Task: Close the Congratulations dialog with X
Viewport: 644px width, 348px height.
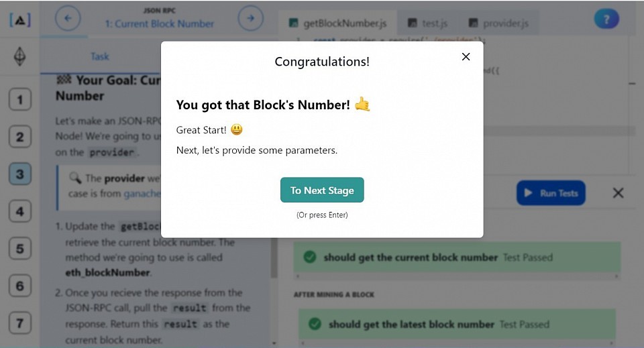Action: pyautogui.click(x=466, y=56)
